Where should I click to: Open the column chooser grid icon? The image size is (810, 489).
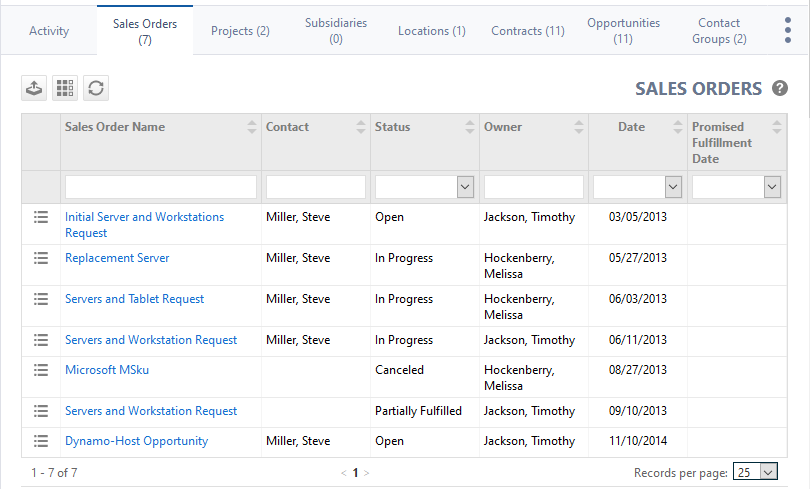[65, 88]
